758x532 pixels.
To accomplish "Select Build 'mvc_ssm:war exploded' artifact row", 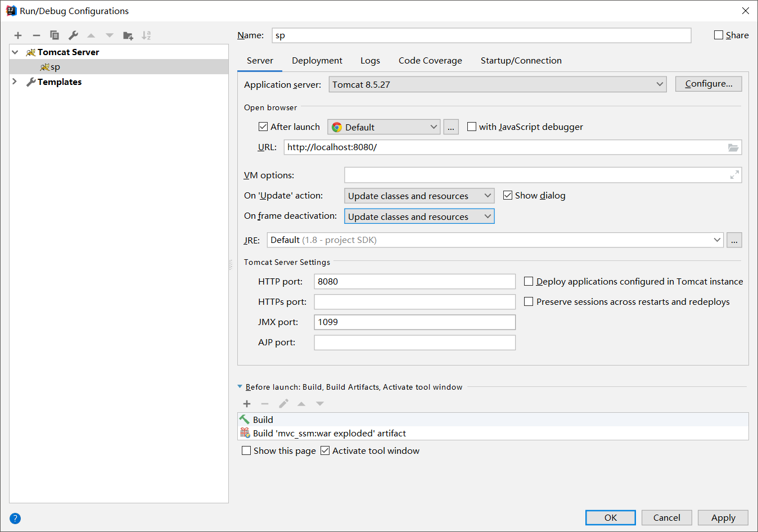I will point(493,433).
